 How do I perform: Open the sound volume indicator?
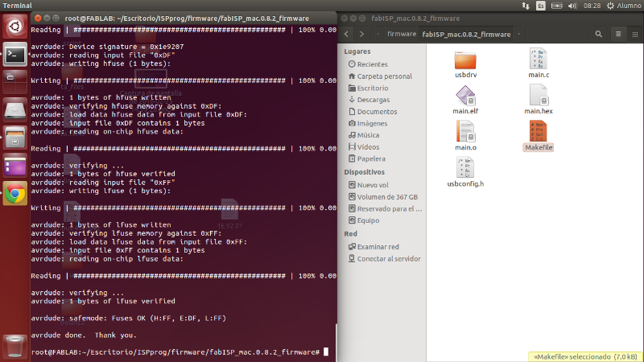(572, 6)
